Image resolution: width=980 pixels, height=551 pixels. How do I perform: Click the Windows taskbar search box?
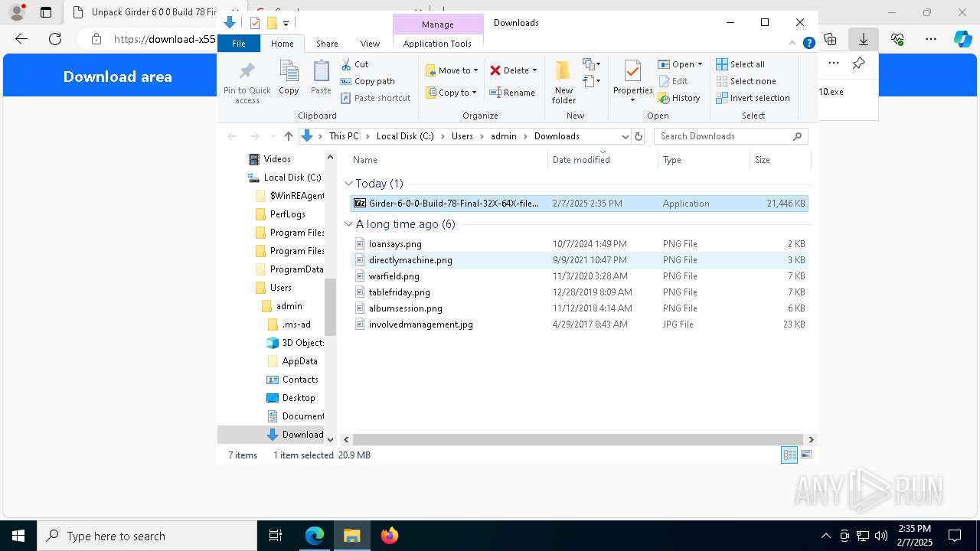tap(147, 536)
